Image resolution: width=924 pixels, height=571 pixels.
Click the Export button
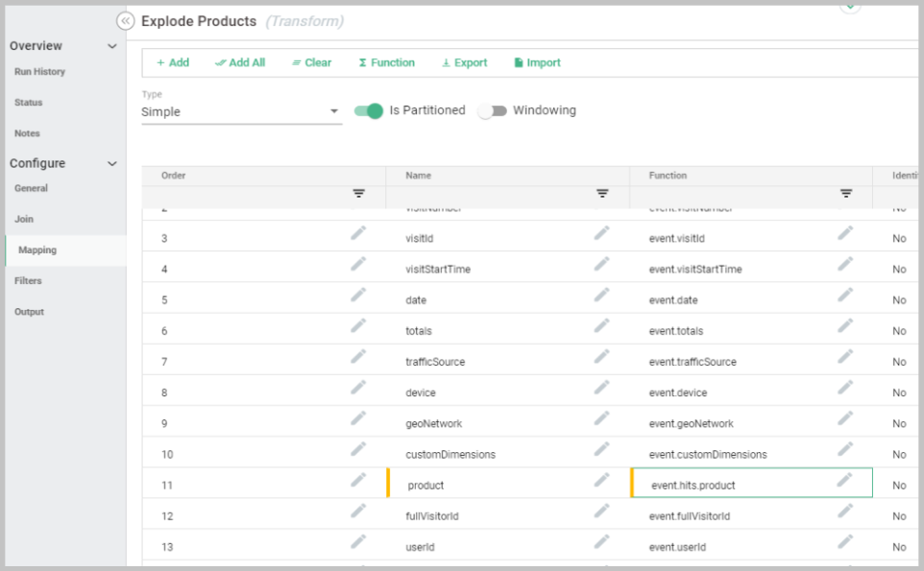464,62
